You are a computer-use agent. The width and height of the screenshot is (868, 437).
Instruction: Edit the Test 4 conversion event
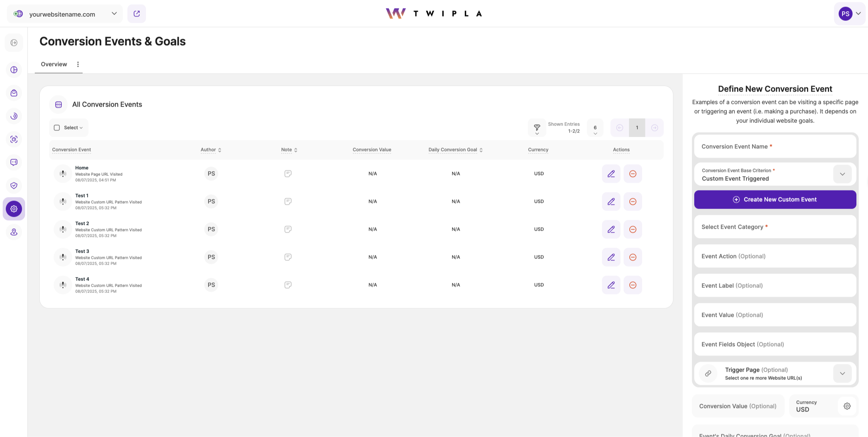pos(611,285)
